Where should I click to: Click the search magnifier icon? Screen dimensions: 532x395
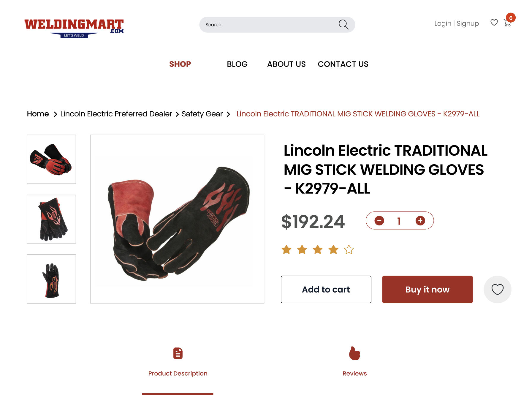343,24
